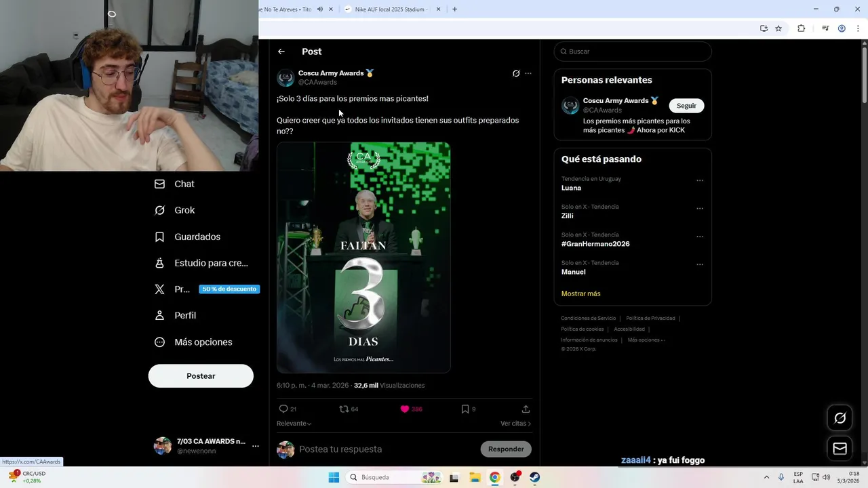This screenshot has width=868, height=488.
Task: Open Condiciones de Servicio footer link
Action: coord(589,318)
